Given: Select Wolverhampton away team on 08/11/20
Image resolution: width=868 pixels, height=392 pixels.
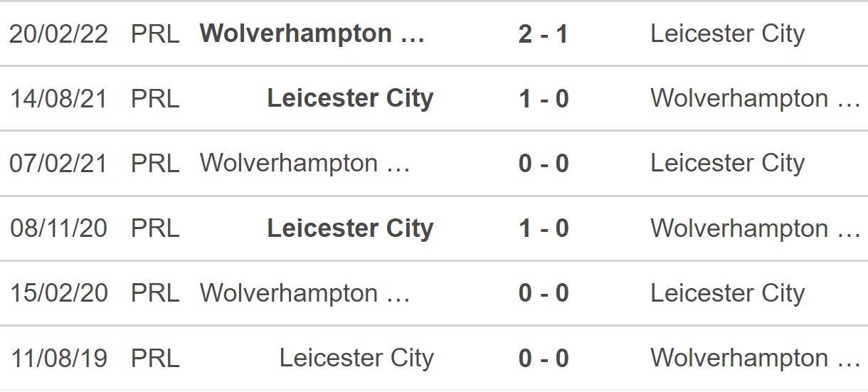Looking at the screenshot, I should (x=756, y=228).
